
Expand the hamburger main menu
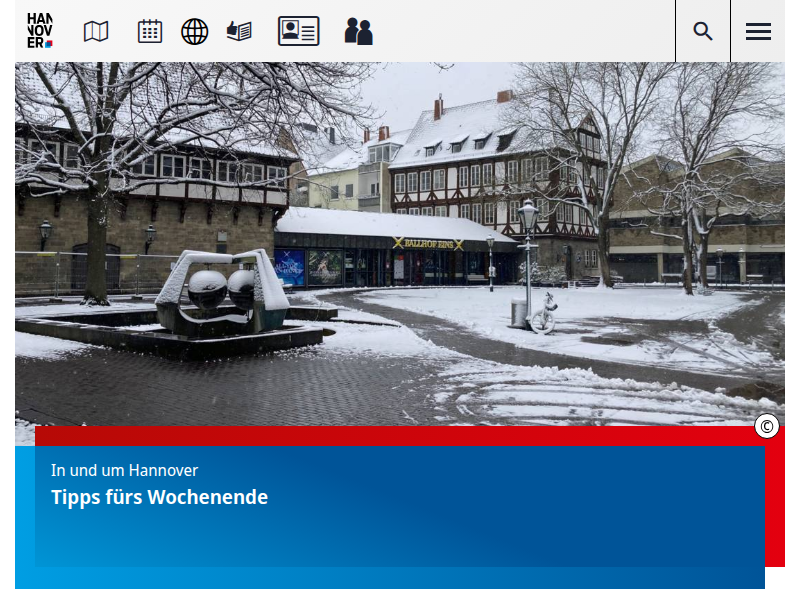click(x=758, y=31)
